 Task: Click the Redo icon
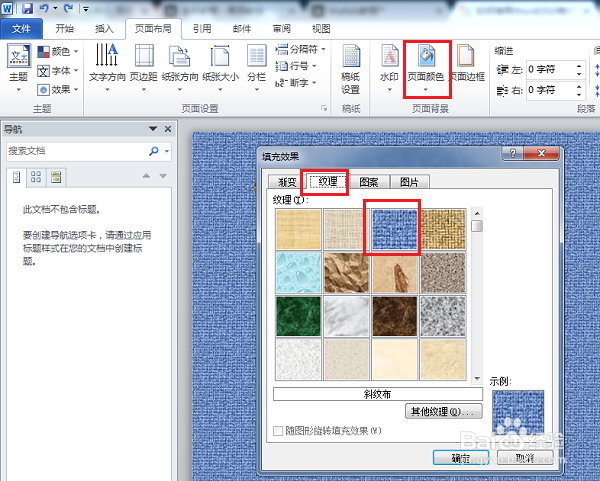(68, 8)
